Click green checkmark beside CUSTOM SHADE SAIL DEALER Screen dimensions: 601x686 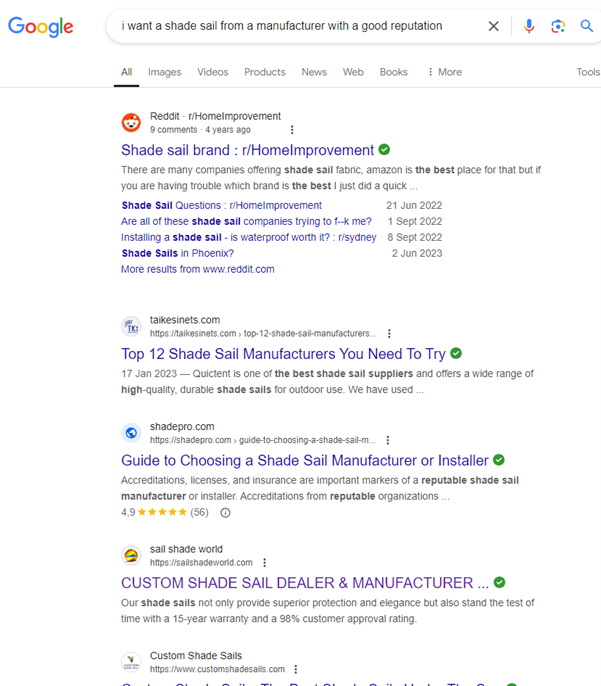tap(500, 582)
